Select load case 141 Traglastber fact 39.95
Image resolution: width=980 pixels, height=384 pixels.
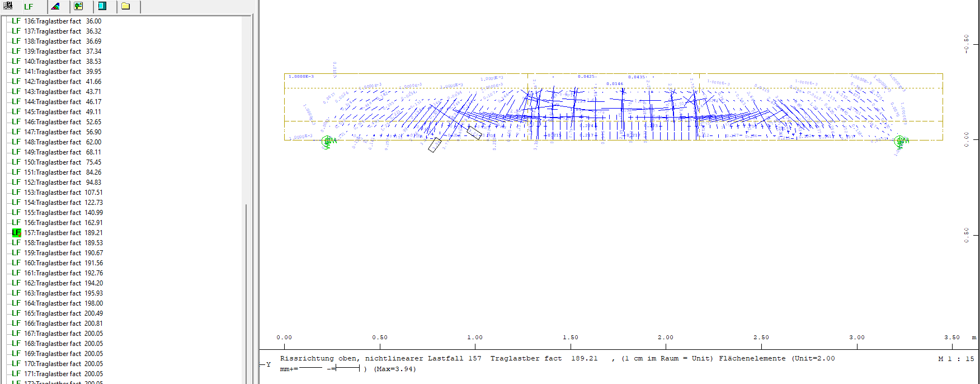click(62, 72)
